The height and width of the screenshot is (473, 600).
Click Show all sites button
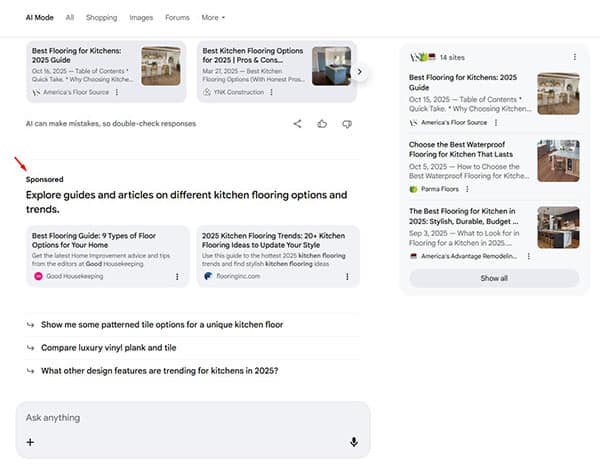(x=494, y=278)
